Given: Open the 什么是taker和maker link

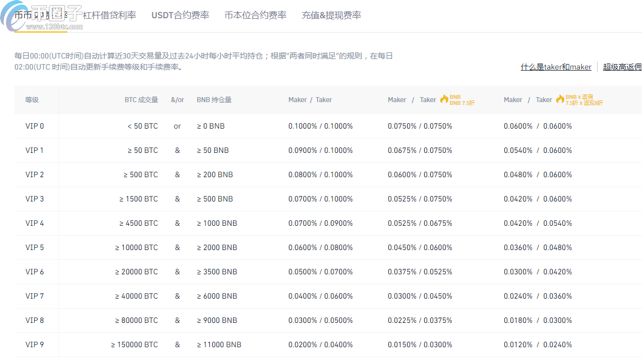Looking at the screenshot, I should point(556,67).
